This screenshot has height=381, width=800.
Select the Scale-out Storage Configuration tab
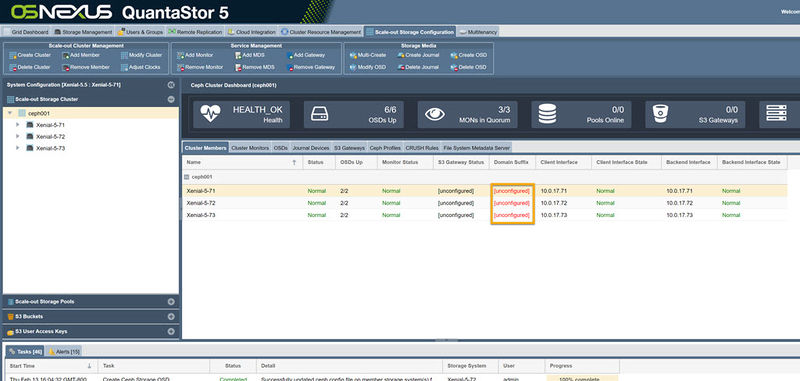[410, 32]
